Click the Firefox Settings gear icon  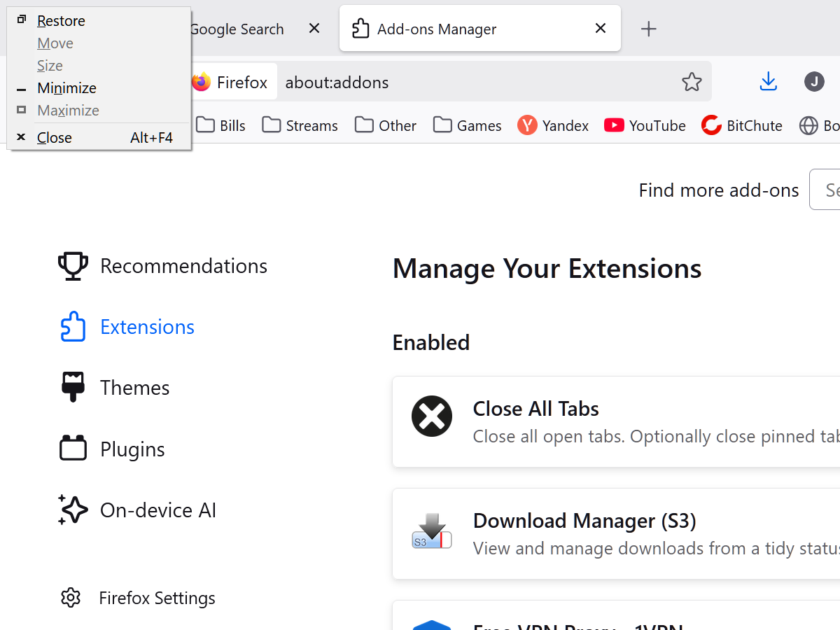pos(71,598)
